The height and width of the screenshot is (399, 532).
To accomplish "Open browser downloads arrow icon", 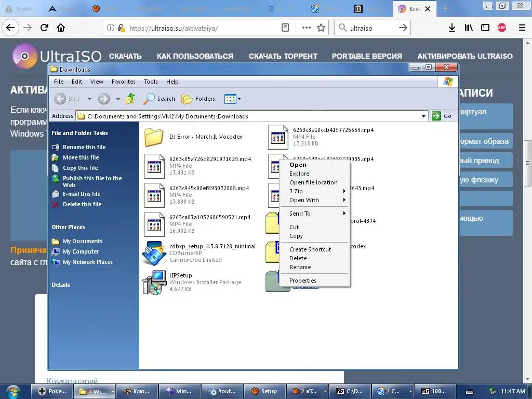I will (452, 28).
